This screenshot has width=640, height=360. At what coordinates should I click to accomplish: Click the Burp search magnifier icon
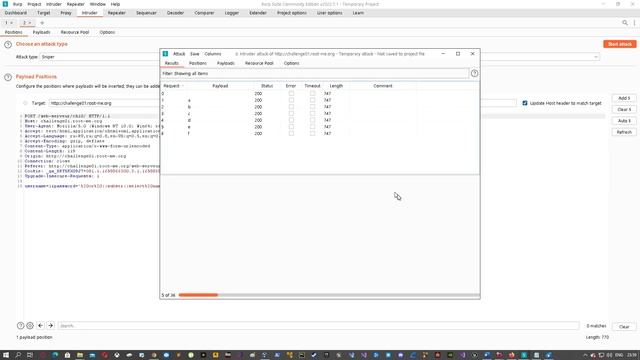point(624,23)
